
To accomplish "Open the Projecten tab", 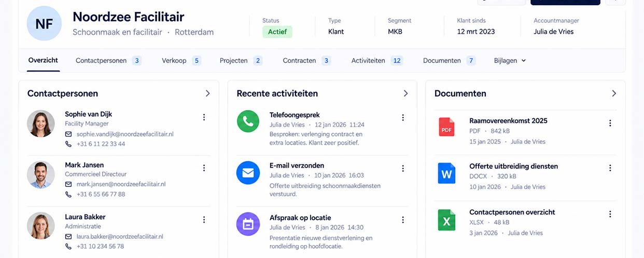I will tap(241, 60).
